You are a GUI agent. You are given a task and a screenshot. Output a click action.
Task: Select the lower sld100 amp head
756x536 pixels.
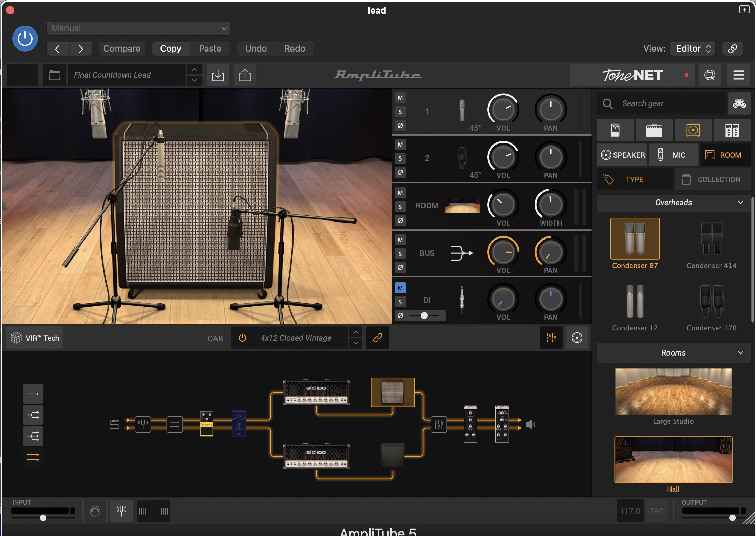pyautogui.click(x=316, y=457)
